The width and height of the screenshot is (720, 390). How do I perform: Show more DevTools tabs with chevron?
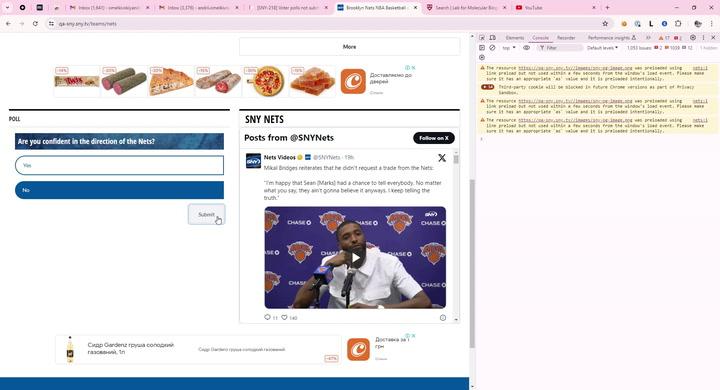coord(648,38)
